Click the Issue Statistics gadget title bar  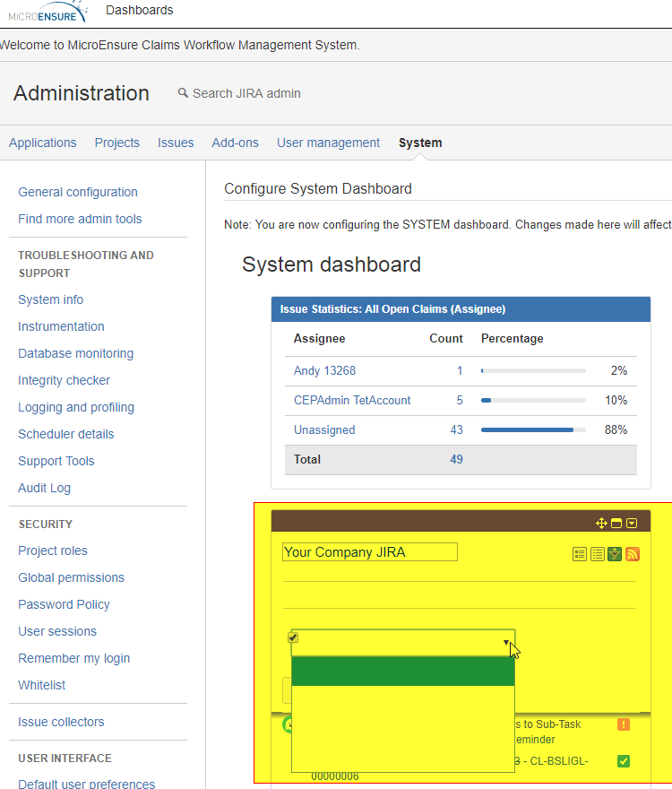pyautogui.click(x=461, y=309)
